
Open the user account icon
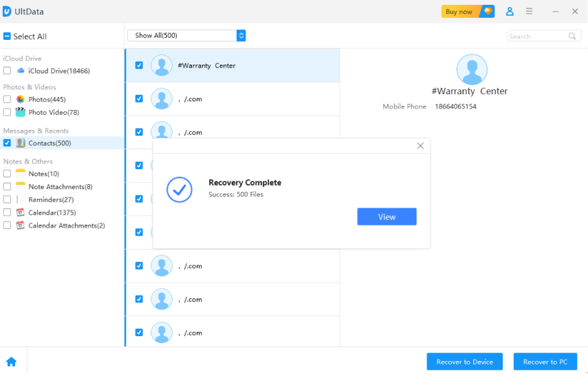point(510,12)
